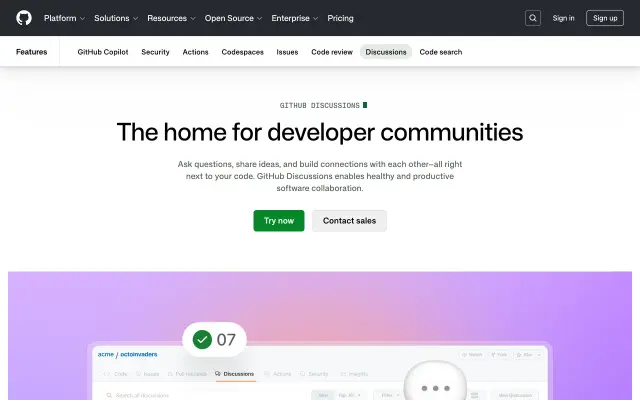Expand the Platform dropdown menu
Image resolution: width=640 pixels, height=400 pixels.
(x=64, y=18)
